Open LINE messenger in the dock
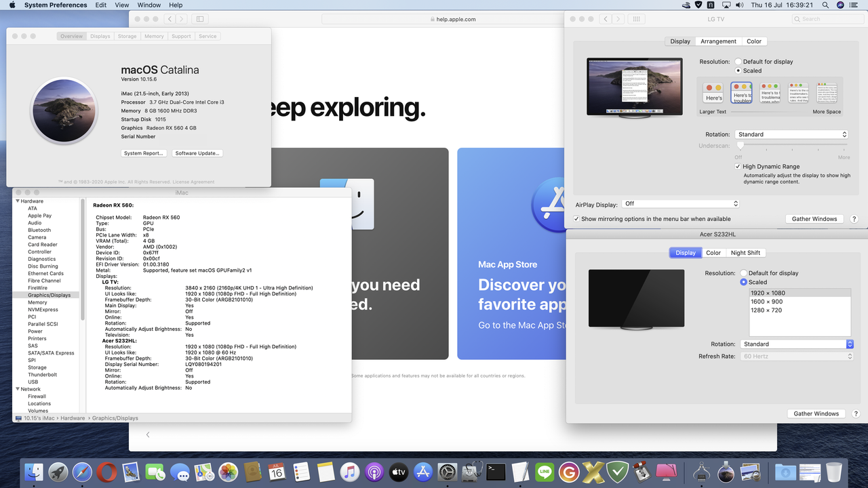Screen dimensions: 868x488 544,472
